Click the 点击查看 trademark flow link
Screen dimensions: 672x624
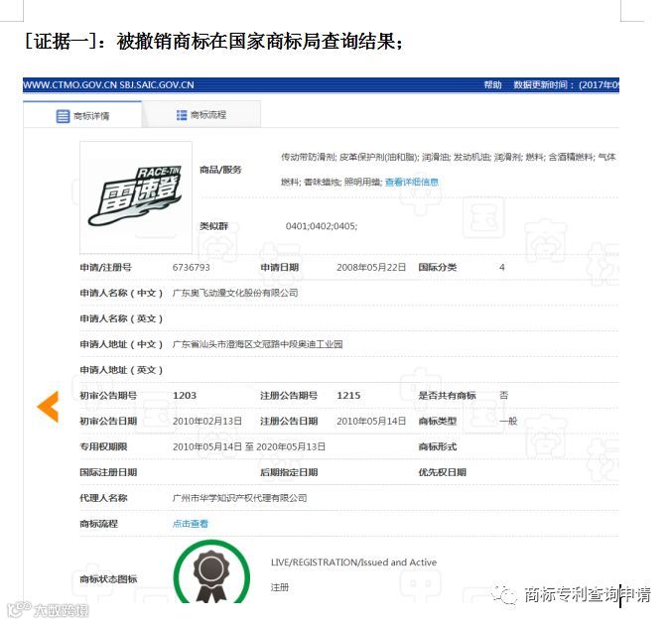tap(190, 524)
